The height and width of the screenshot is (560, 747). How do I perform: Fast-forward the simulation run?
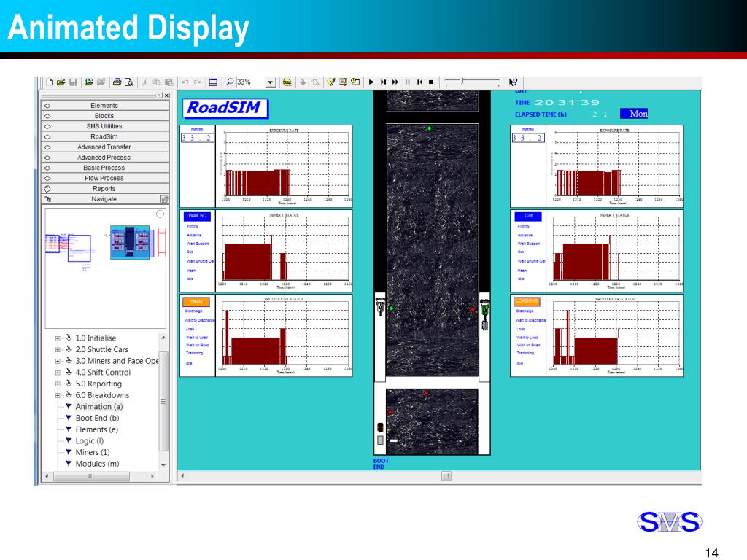click(395, 82)
